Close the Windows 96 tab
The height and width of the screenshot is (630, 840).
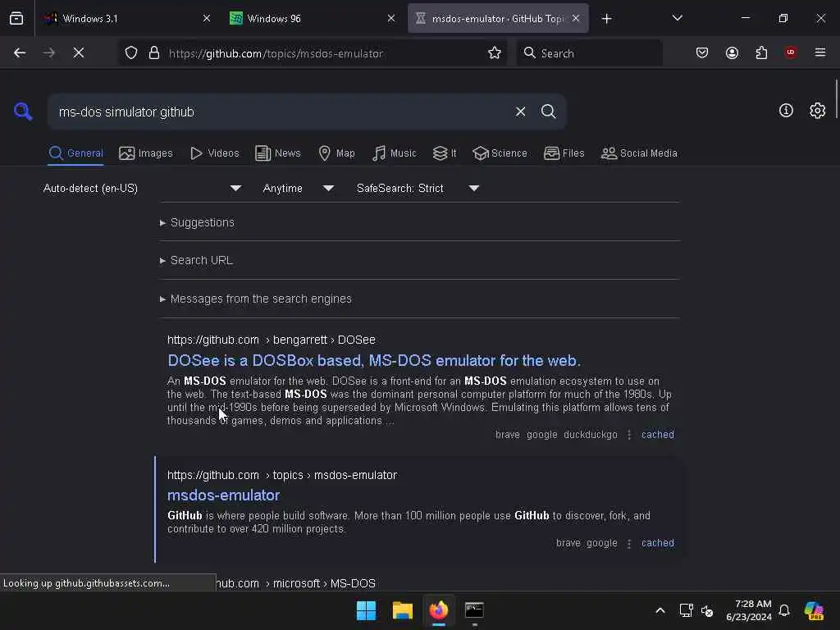[391, 18]
